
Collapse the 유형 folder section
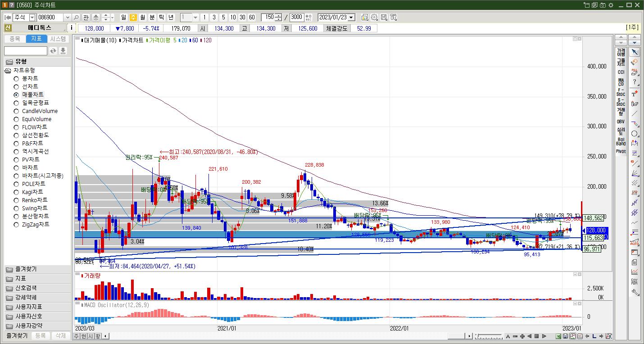[x=37, y=62]
